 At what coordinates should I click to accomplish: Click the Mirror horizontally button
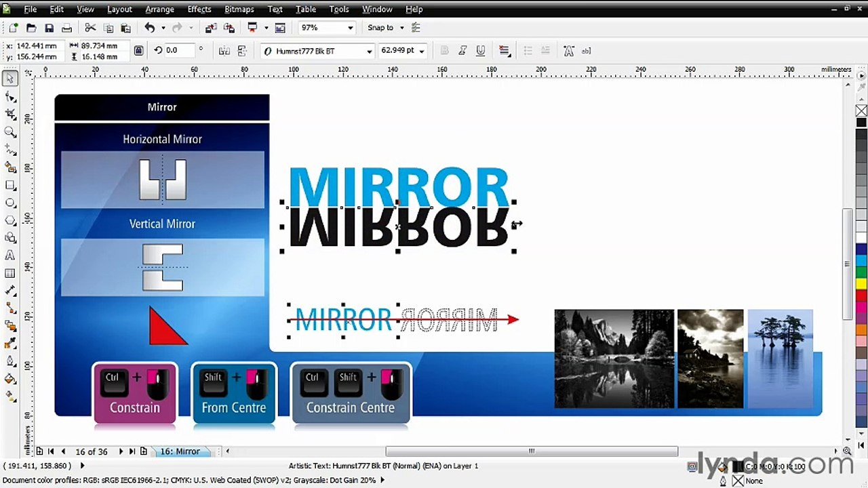pyautogui.click(x=224, y=51)
